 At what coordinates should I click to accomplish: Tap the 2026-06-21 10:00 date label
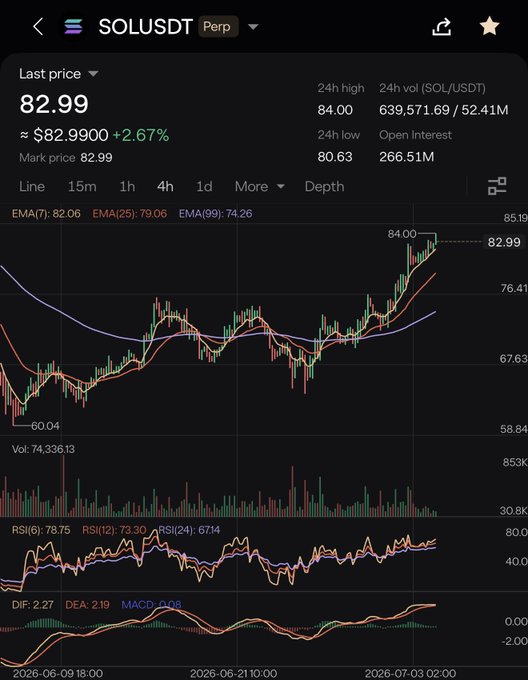coord(233,673)
